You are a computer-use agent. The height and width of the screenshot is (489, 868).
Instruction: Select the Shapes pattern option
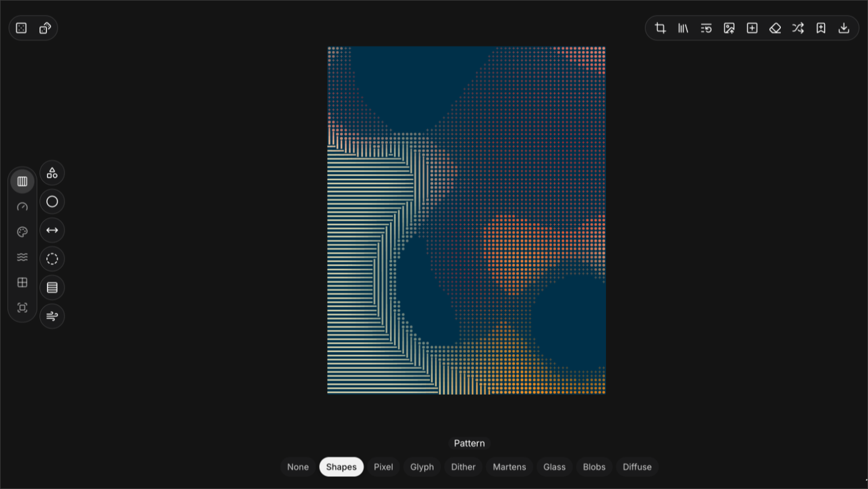point(342,467)
